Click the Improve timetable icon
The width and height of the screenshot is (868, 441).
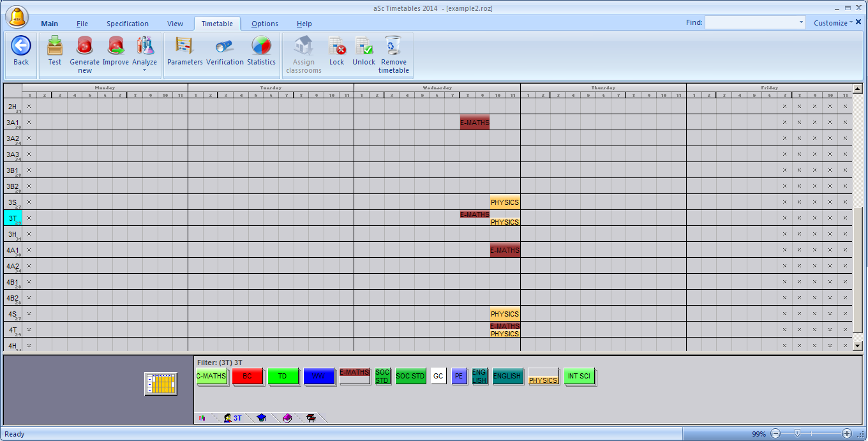click(x=116, y=47)
